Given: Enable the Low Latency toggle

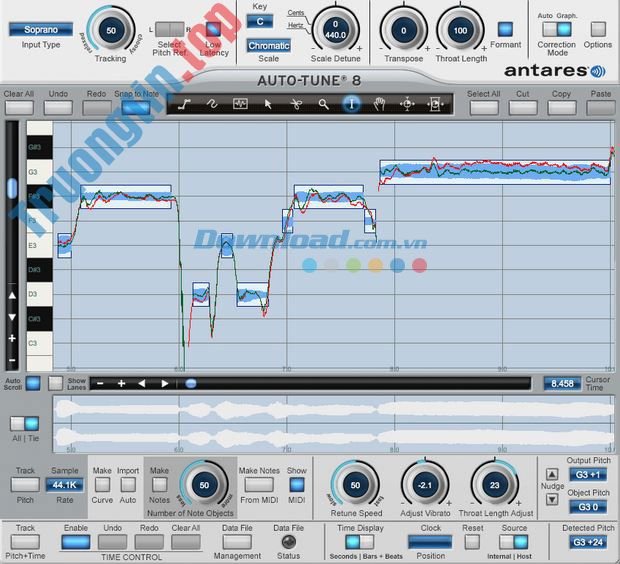Looking at the screenshot, I should point(213,29).
